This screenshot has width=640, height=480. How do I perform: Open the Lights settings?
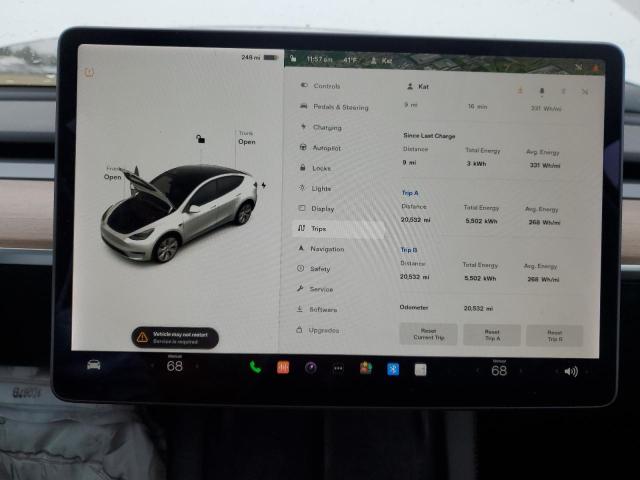point(315,188)
